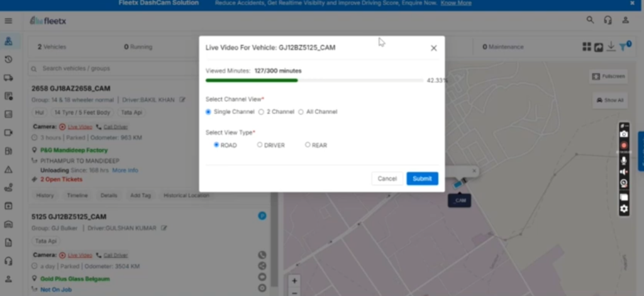Edit driver GULSHAN KUMAR pencil icon
Image resolution: width=644 pixels, height=296 pixels.
[x=164, y=228]
